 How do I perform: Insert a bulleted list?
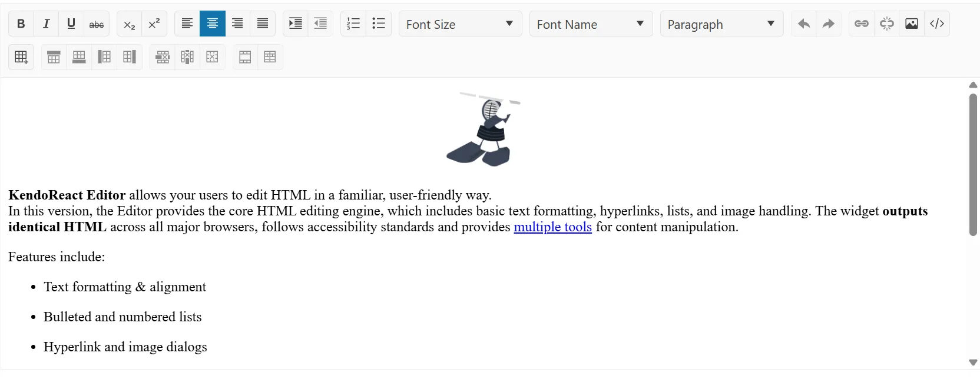tap(379, 24)
